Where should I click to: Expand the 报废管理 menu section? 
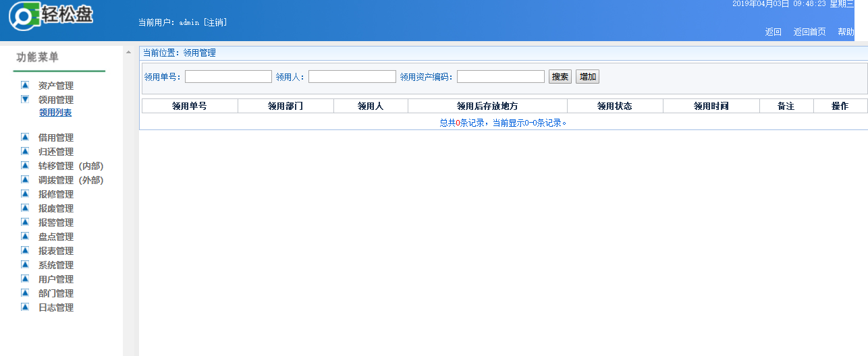pos(56,208)
